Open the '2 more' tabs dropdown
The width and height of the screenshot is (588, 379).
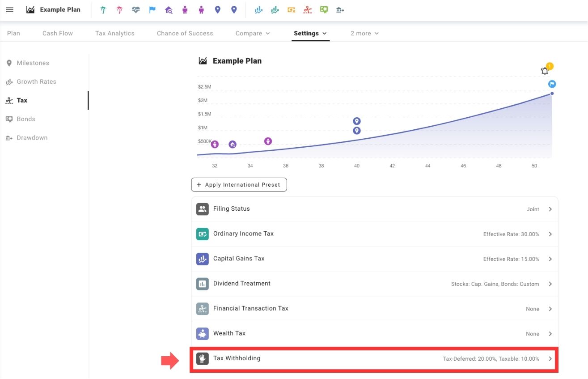364,33
